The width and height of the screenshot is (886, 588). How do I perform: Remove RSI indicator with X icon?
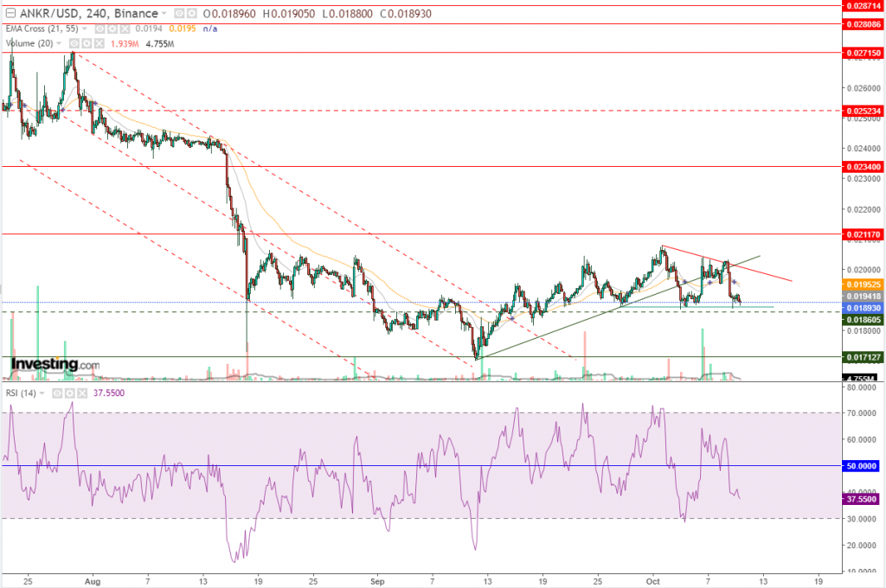82,393
